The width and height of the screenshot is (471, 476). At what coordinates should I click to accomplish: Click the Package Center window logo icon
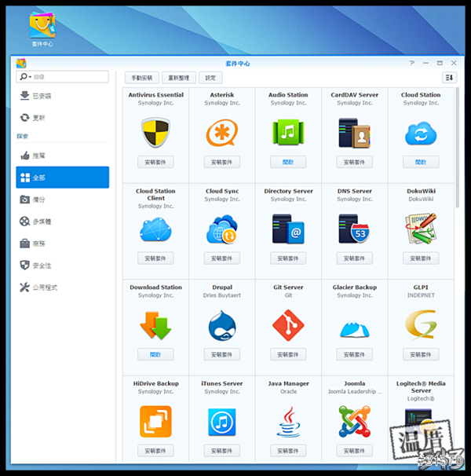[x=21, y=63]
